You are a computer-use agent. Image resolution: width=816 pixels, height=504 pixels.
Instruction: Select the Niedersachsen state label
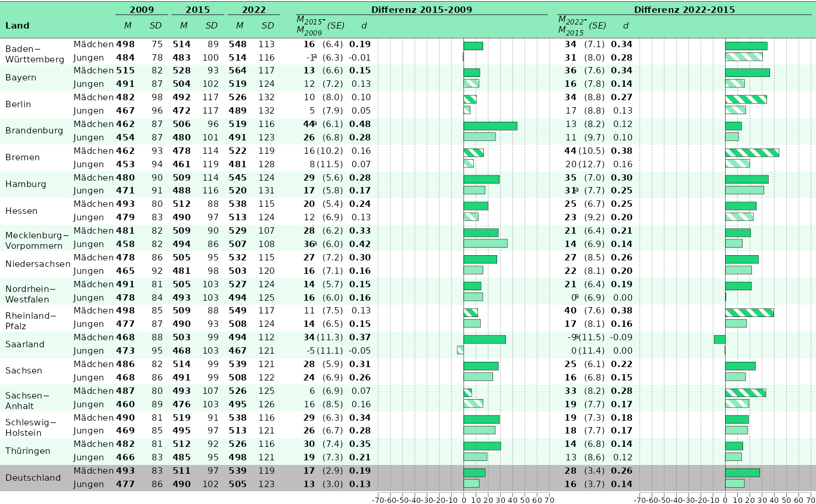(x=38, y=264)
